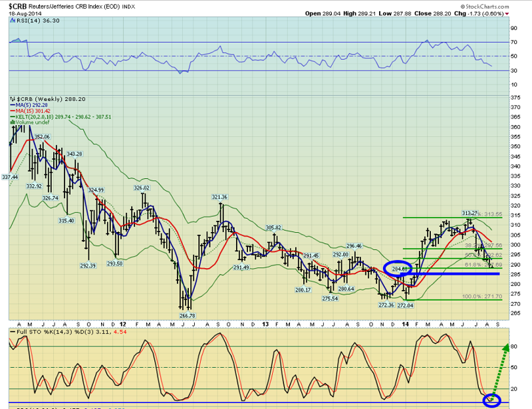Click the 324.99 price label
Screen dimensions: 532x409
coord(96,190)
